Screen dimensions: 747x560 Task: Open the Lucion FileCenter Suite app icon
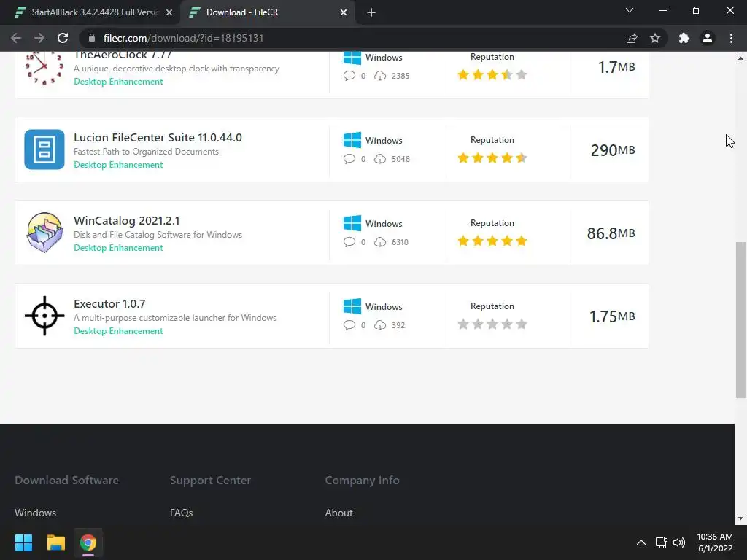click(x=44, y=149)
